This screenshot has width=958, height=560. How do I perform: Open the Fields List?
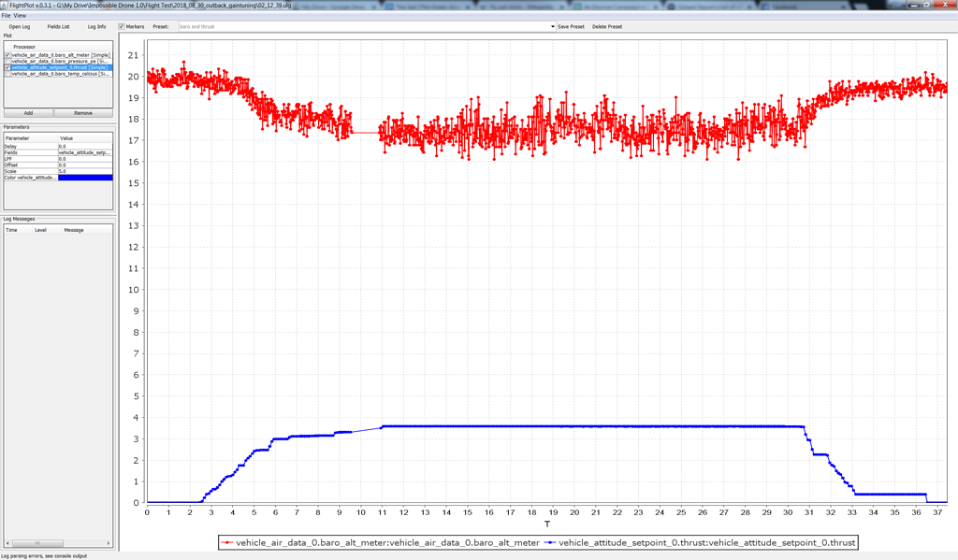(x=58, y=27)
